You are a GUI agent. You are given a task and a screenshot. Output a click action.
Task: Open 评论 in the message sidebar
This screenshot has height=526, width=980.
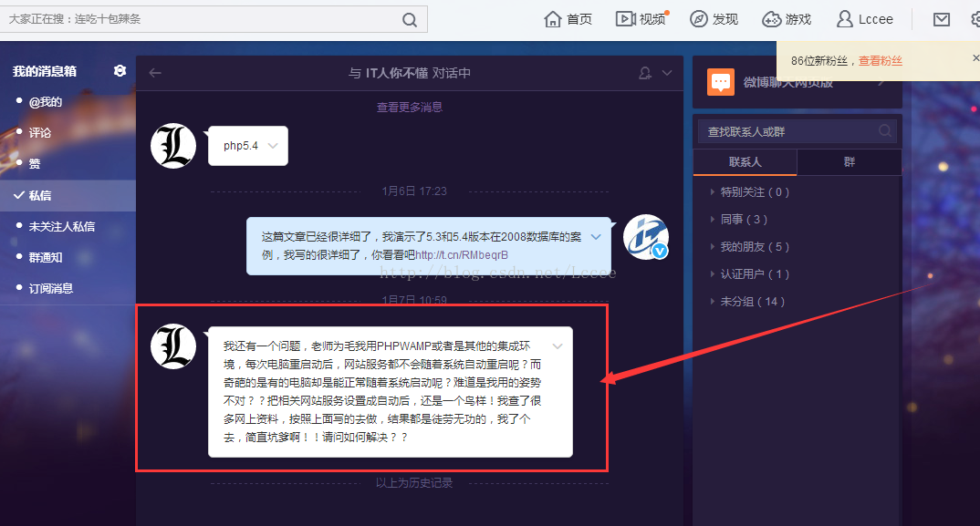click(x=40, y=132)
